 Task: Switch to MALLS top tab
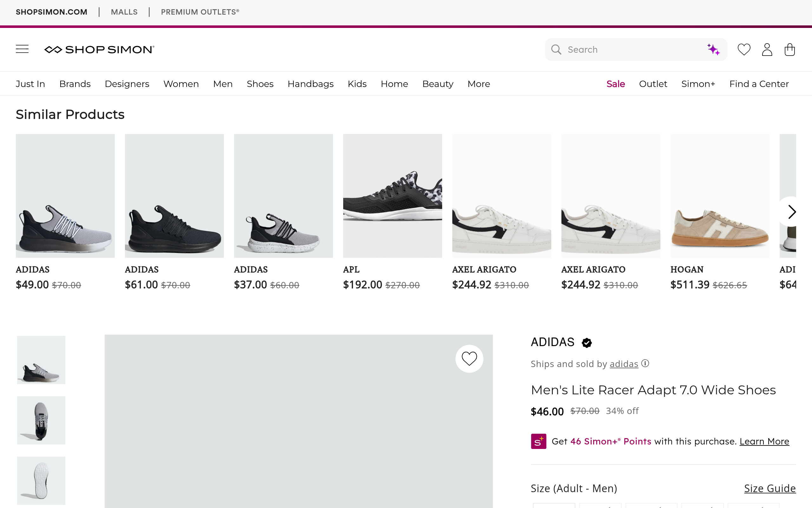click(124, 12)
